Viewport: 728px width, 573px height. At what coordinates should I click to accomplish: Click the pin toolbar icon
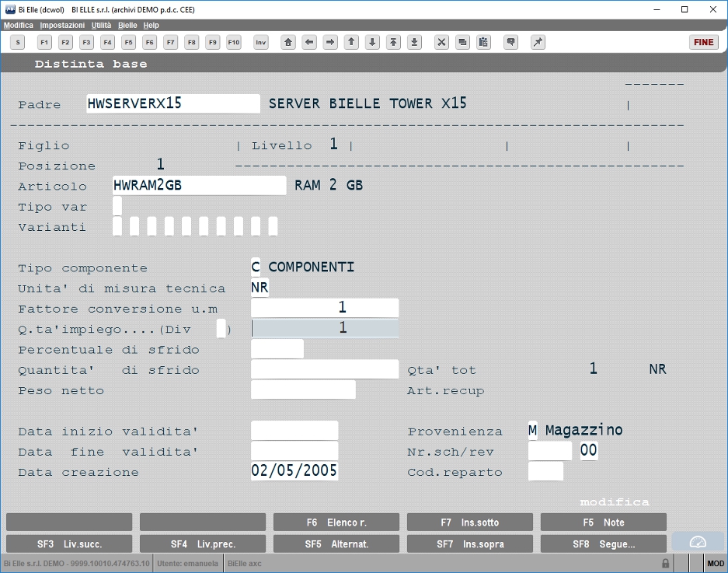538,42
